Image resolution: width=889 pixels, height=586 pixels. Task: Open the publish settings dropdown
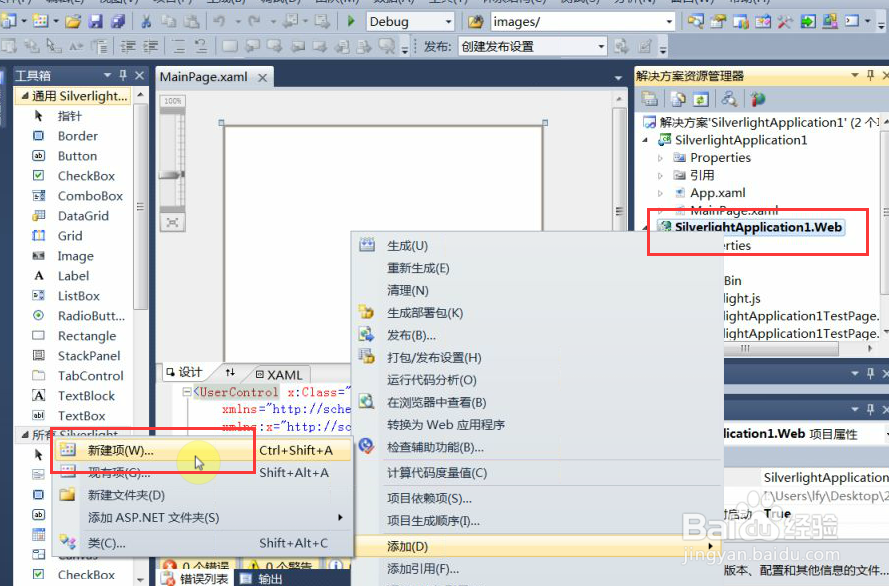pos(601,46)
